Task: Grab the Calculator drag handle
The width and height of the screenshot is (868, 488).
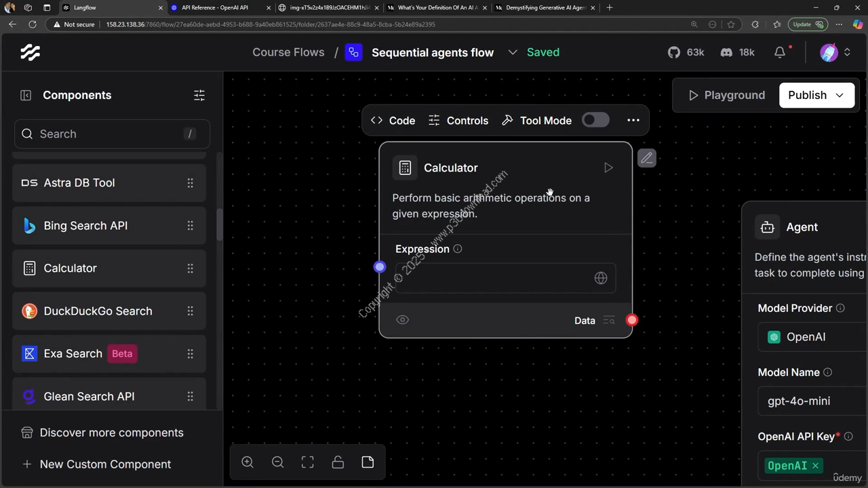Action: (x=191, y=268)
